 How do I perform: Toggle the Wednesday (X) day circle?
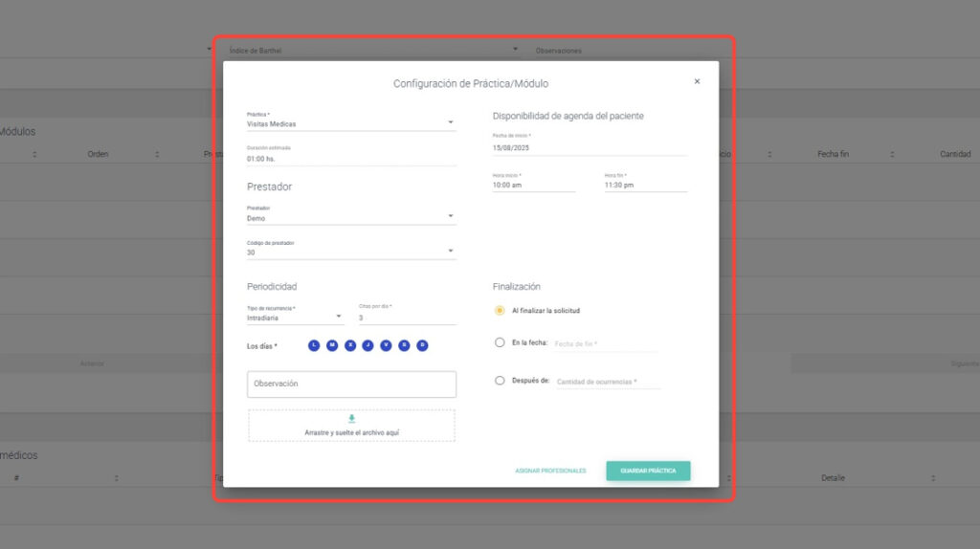pos(350,345)
